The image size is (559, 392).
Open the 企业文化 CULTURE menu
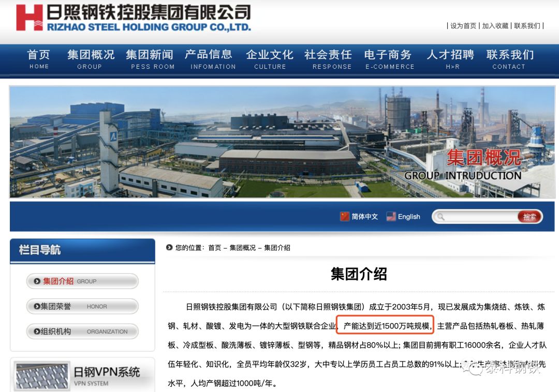270,59
